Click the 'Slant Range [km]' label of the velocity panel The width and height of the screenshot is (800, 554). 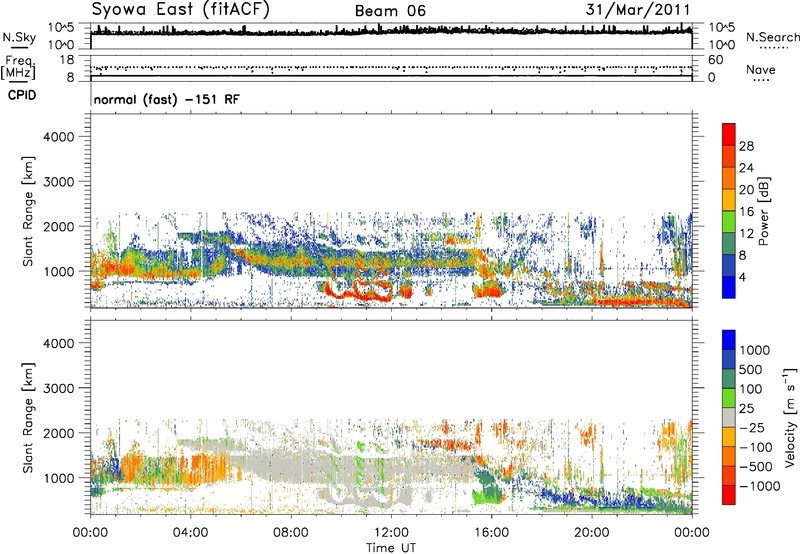tap(28, 417)
